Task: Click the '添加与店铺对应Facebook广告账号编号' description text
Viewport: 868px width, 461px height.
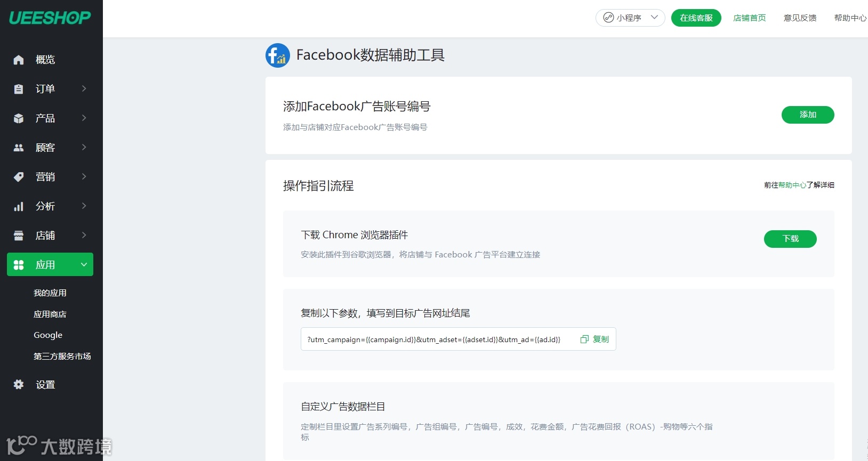Action: click(355, 127)
